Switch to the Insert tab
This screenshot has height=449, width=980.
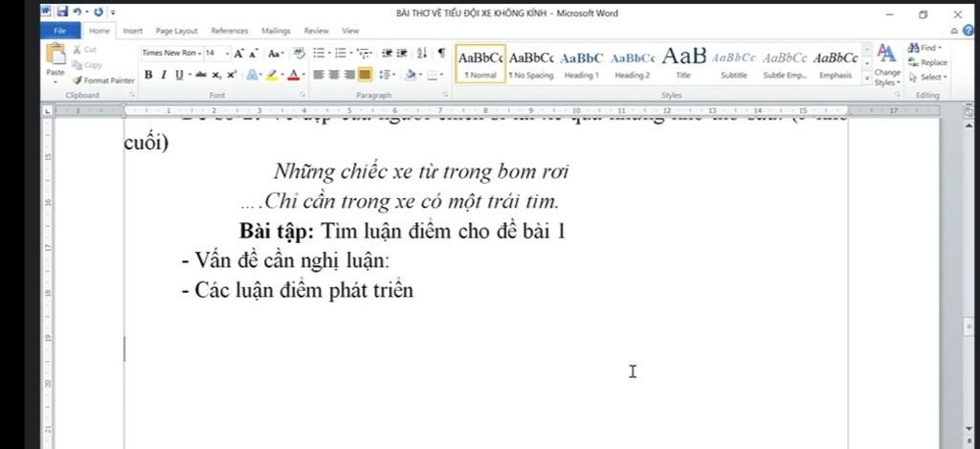click(132, 31)
